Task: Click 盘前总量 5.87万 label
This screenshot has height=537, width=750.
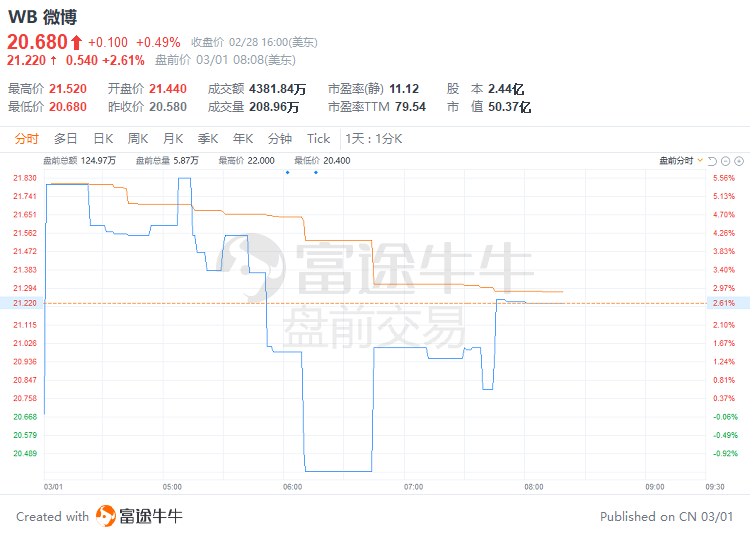Action: pos(167,161)
